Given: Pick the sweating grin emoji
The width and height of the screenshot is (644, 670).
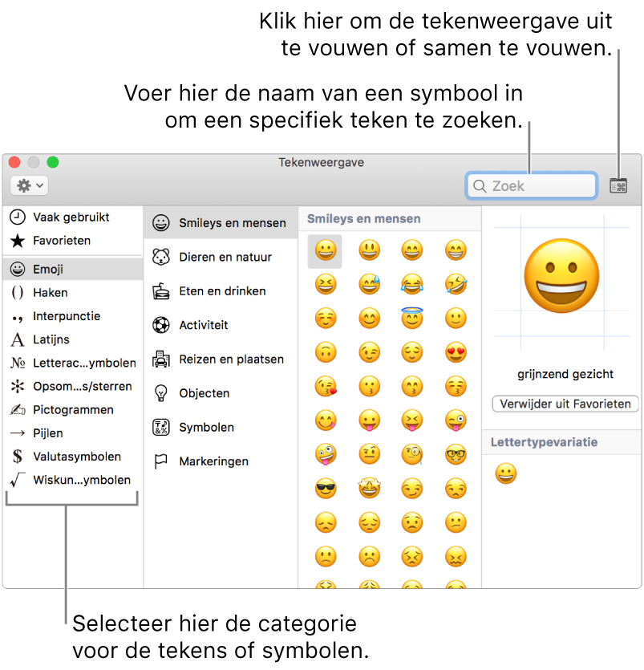Looking at the screenshot, I should (x=369, y=285).
